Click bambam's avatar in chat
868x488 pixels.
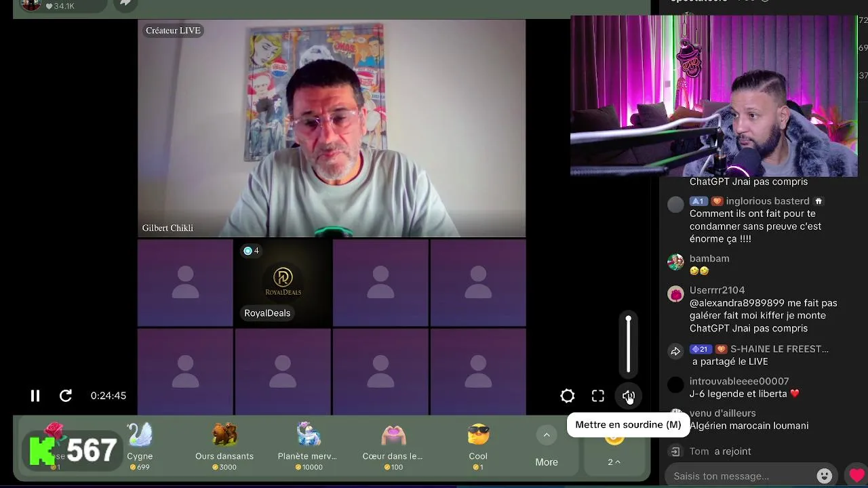(675, 262)
